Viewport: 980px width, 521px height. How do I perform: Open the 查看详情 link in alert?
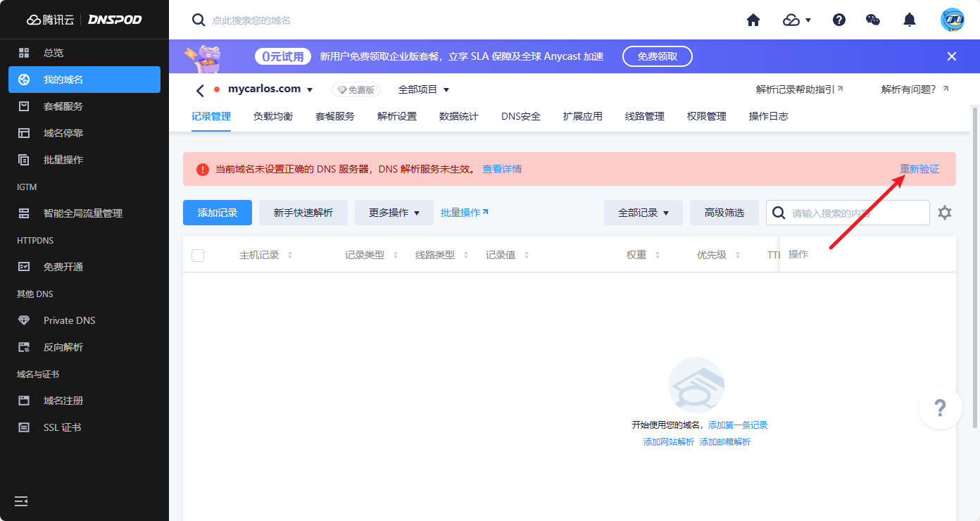coord(502,169)
